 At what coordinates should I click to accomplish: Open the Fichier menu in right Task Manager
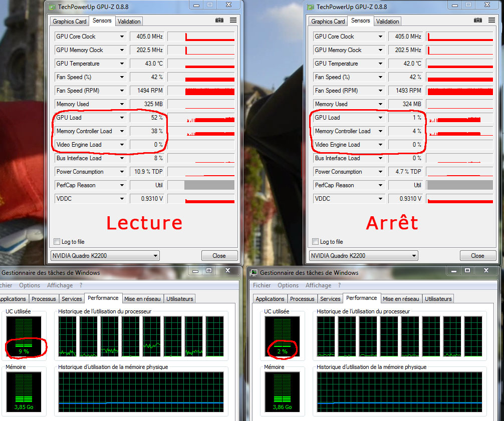262,285
